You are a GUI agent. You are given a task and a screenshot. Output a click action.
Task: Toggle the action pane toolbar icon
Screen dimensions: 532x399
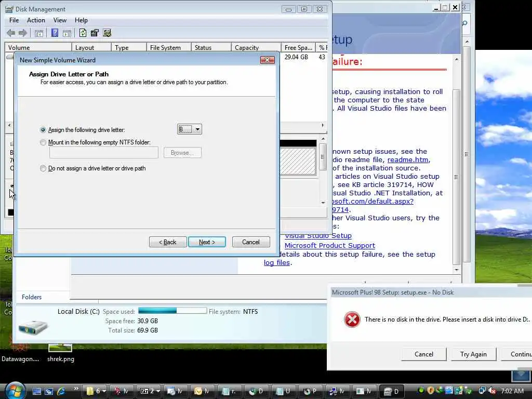(x=67, y=33)
